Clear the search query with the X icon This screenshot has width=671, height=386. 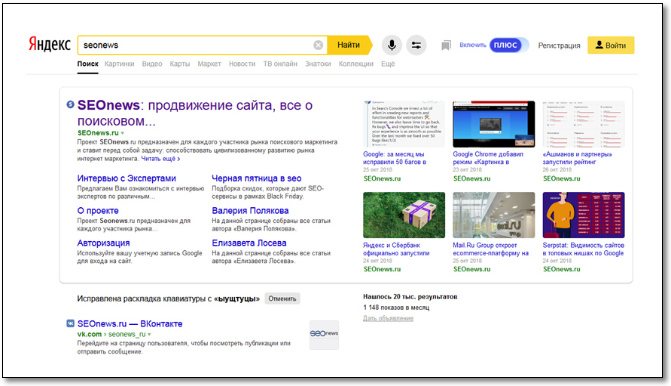[318, 45]
